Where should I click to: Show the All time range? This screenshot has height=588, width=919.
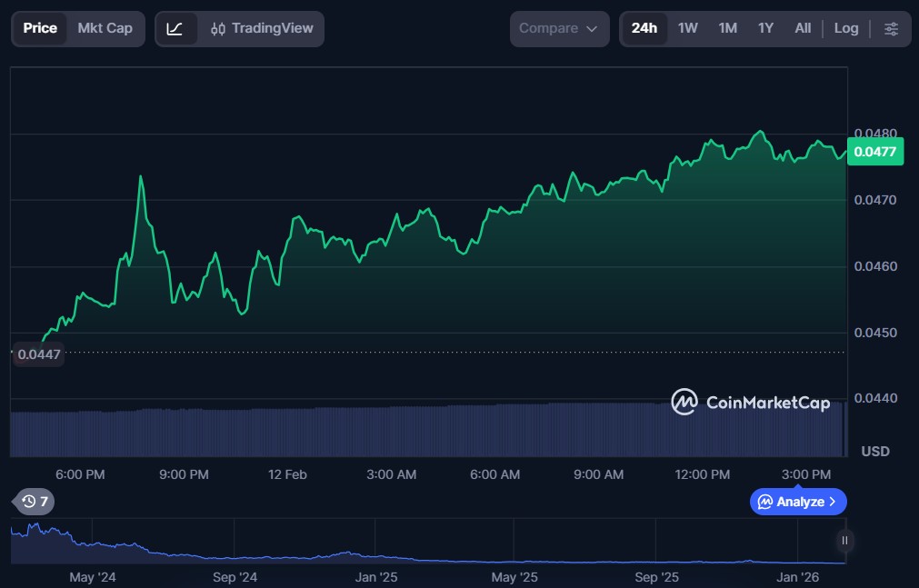tap(803, 29)
